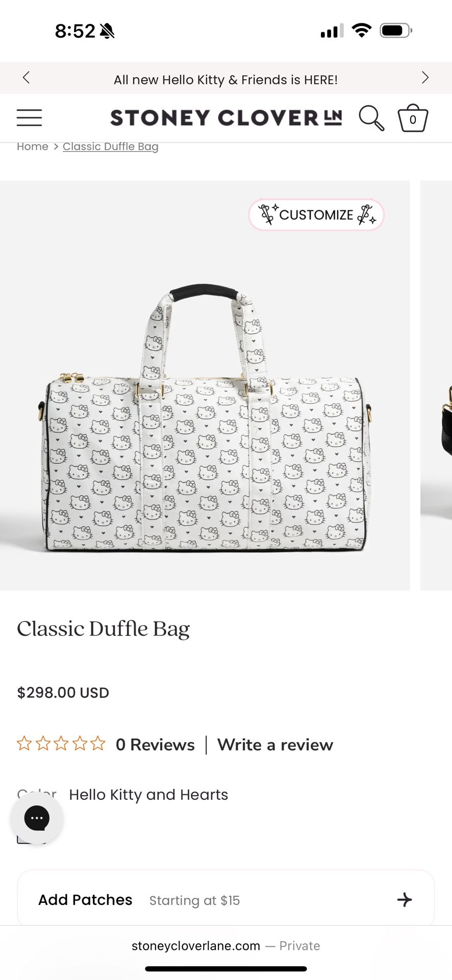
Task: Tap the Customize badge on image
Action: click(316, 215)
